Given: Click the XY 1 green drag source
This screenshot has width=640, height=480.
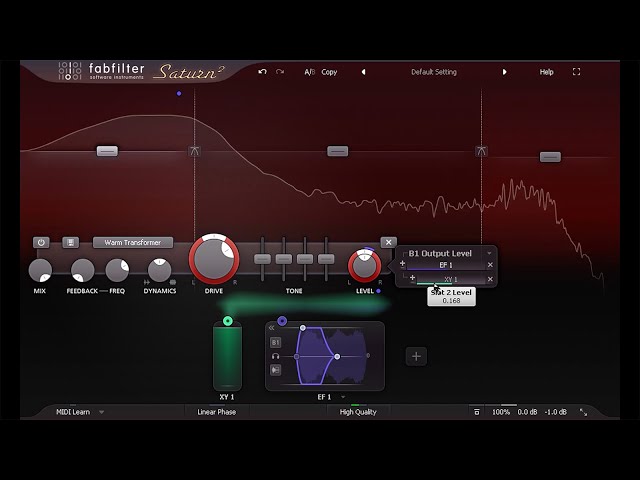Looking at the screenshot, I should (x=228, y=321).
